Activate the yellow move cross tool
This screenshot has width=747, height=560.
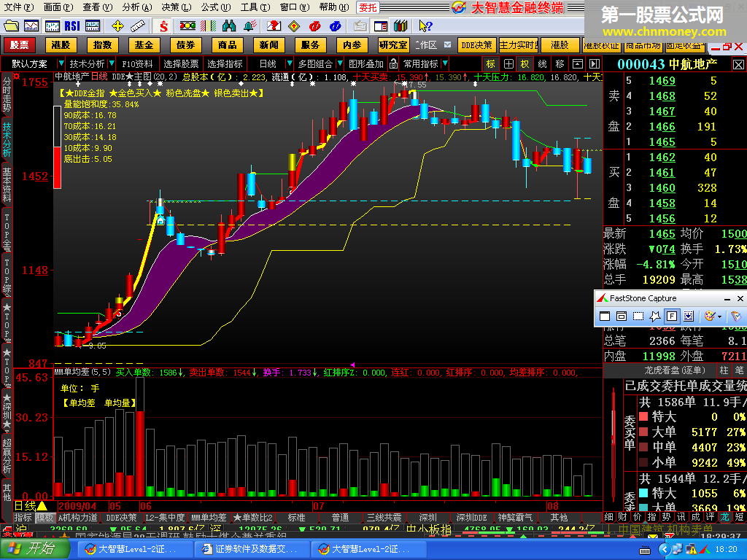click(117, 26)
